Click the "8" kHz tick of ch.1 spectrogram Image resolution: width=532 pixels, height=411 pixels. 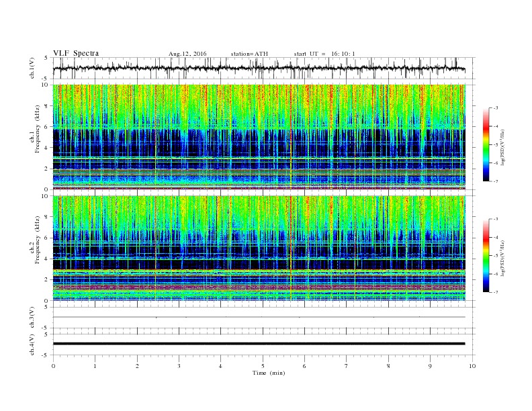[x=46, y=106]
